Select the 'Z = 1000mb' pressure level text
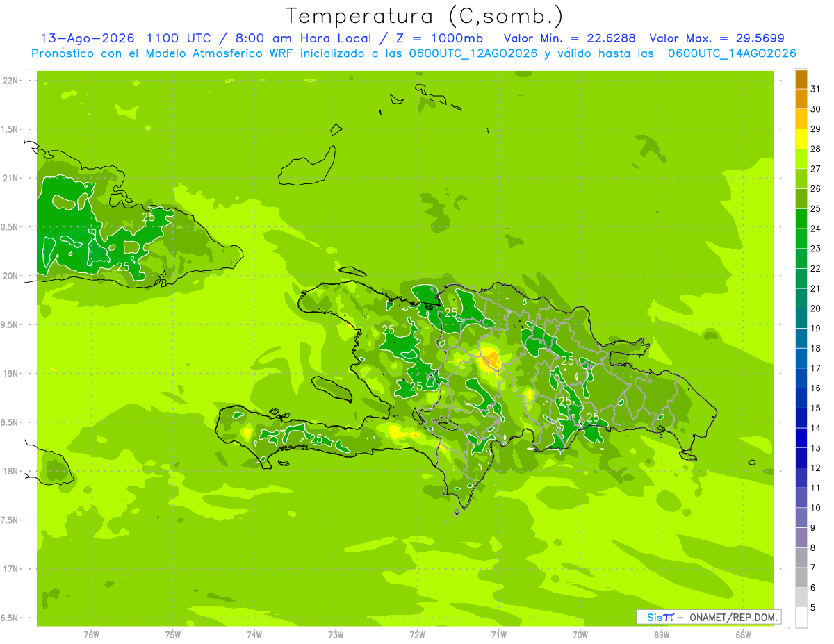The width and height of the screenshot is (834, 644). click(439, 38)
